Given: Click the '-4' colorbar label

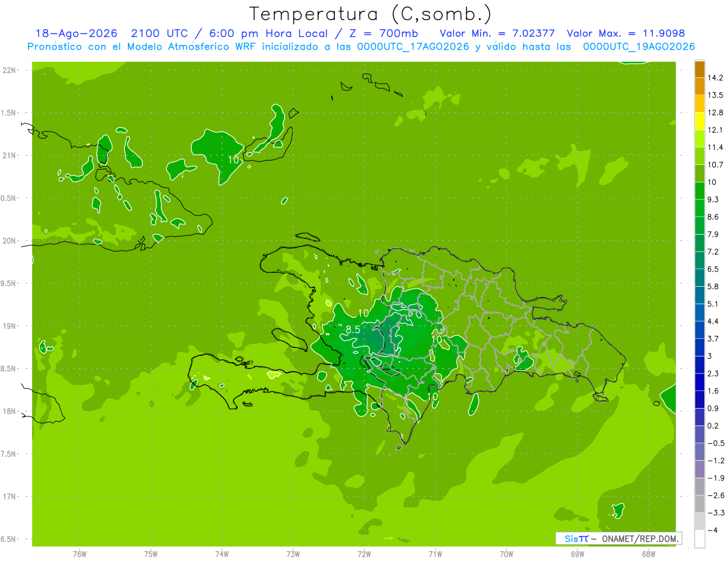Looking at the screenshot, I should click(x=712, y=530).
